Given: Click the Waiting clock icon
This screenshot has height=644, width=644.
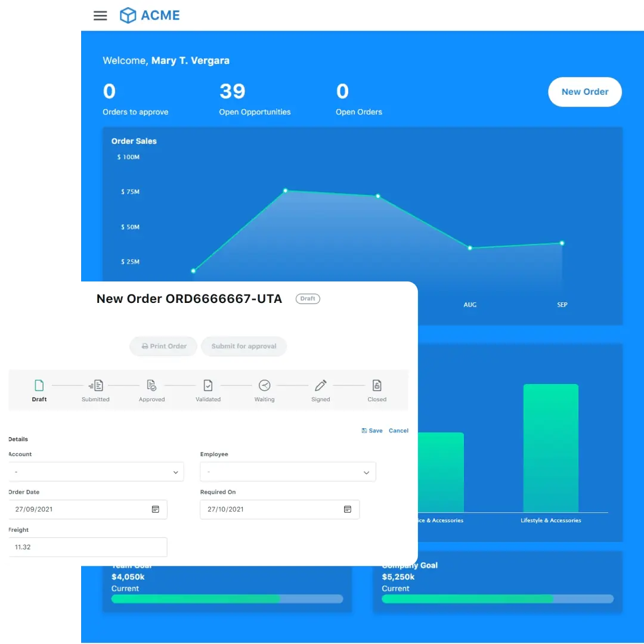Looking at the screenshot, I should tap(264, 385).
